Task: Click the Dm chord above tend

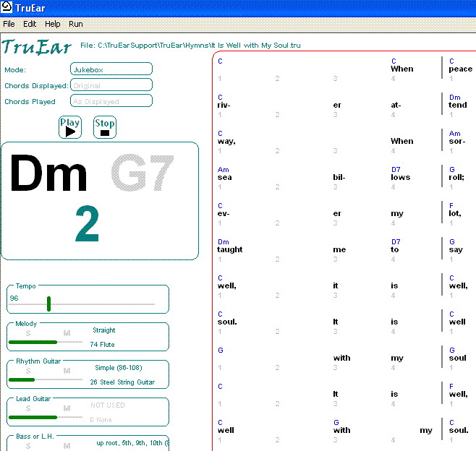Action: point(455,98)
